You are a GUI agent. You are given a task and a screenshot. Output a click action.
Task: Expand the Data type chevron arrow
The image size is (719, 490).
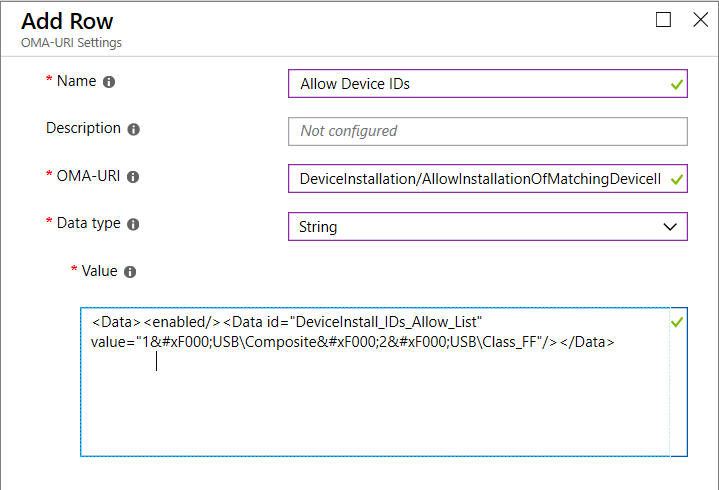click(x=670, y=227)
